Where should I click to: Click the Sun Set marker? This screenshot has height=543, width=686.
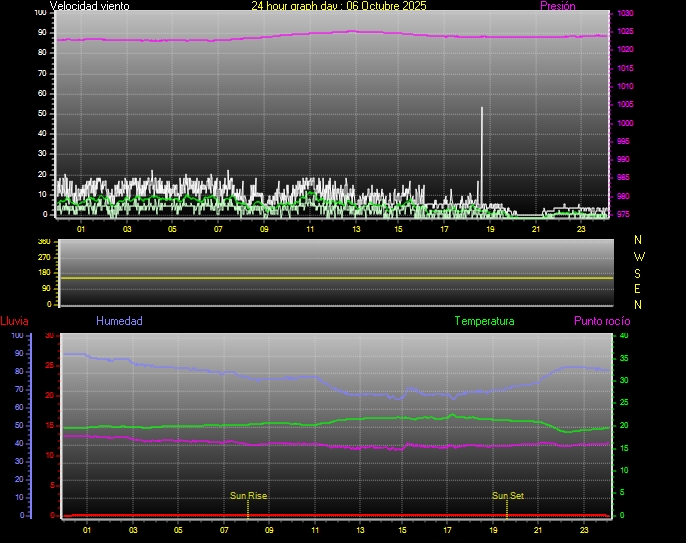coord(507,496)
